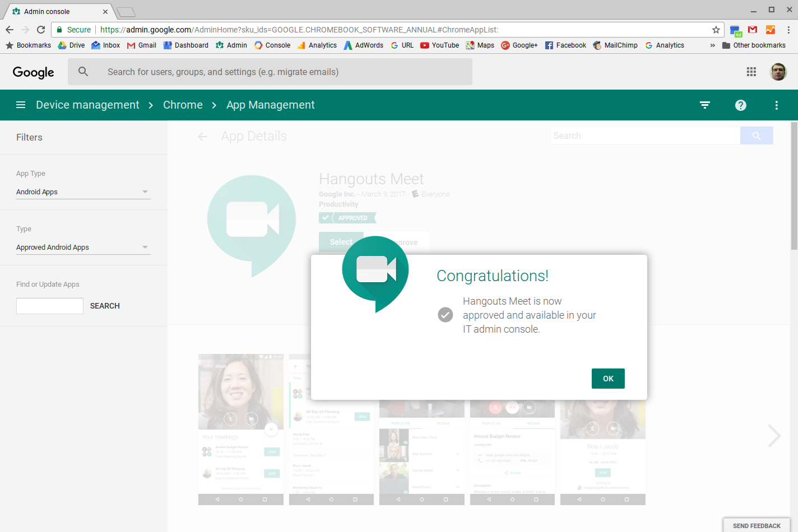
Task: Open the Console bookmark
Action: pos(272,45)
